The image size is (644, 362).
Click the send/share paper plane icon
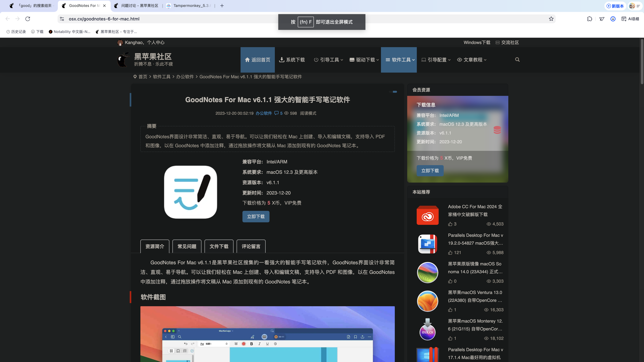click(602, 19)
